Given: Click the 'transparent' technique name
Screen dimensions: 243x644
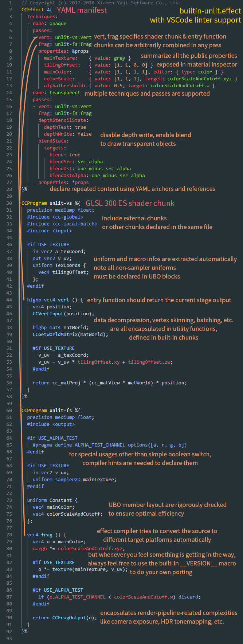Looking at the screenshot, I should click(x=65, y=93).
